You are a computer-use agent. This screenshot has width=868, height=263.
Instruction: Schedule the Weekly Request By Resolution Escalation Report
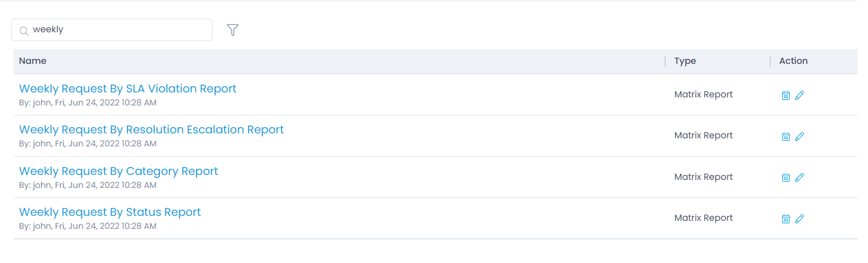click(785, 136)
